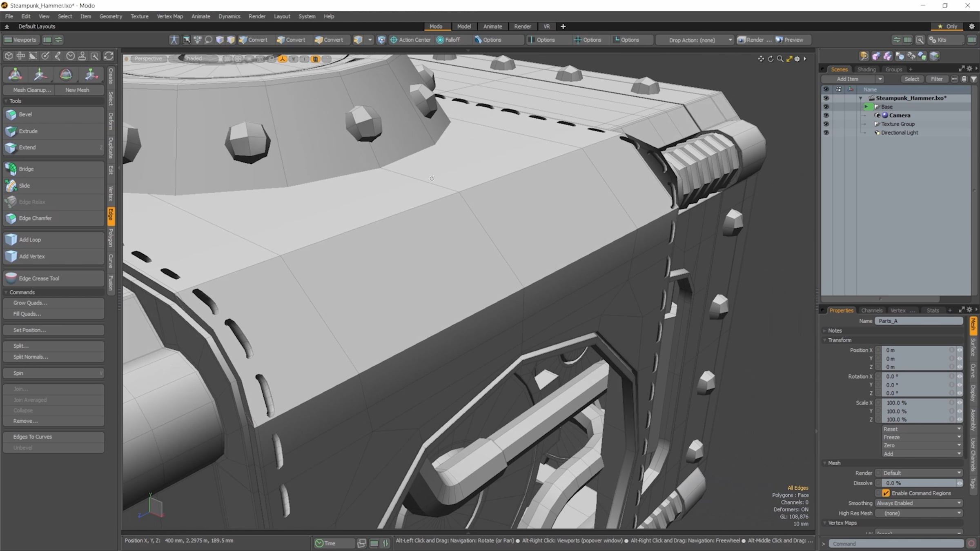Toggle the Perspective view button in the viewport

(x=149, y=59)
